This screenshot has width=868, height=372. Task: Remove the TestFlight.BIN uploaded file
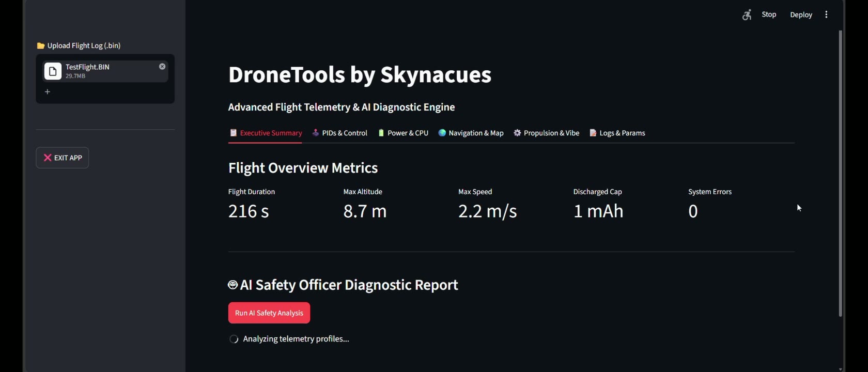(162, 67)
